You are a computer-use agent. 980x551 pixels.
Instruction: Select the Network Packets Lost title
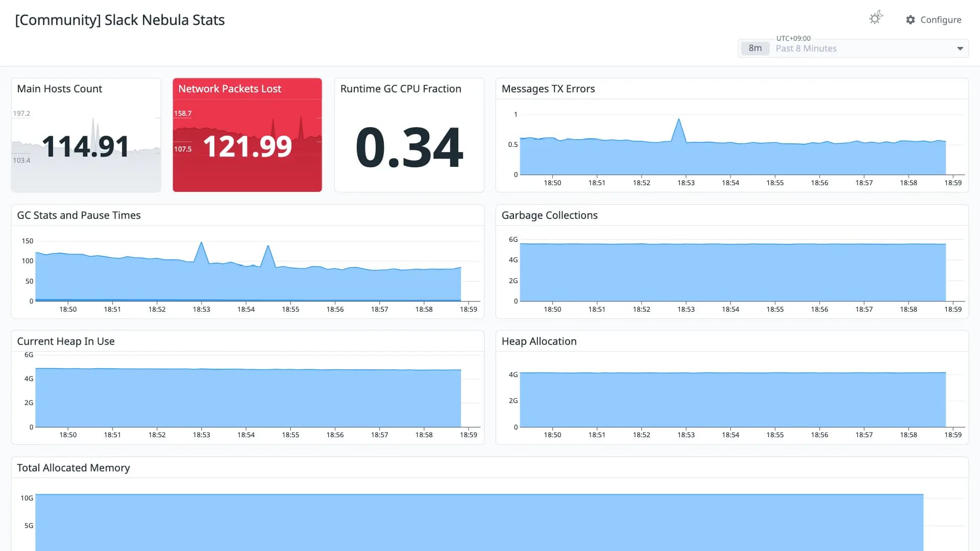click(x=230, y=89)
